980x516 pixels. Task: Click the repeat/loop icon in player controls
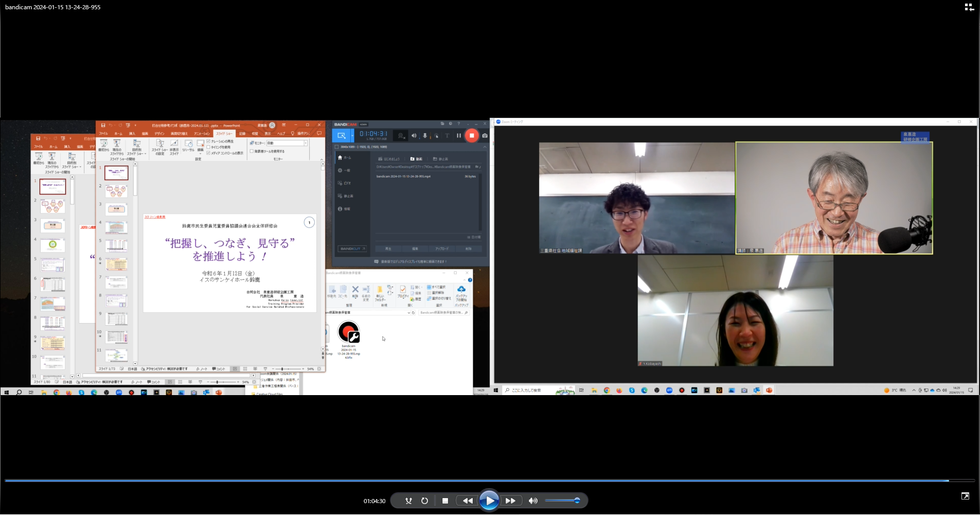click(424, 501)
